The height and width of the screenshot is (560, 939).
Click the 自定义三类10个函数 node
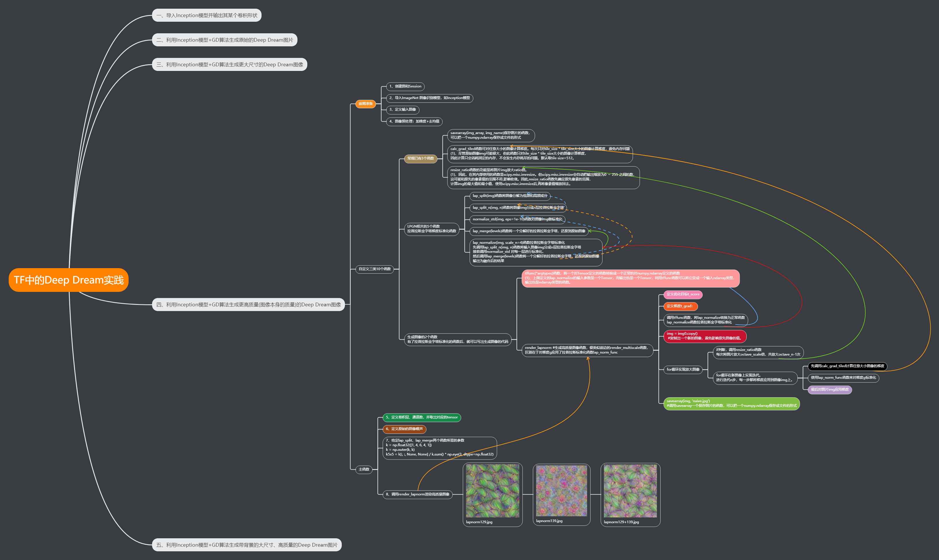(x=374, y=269)
